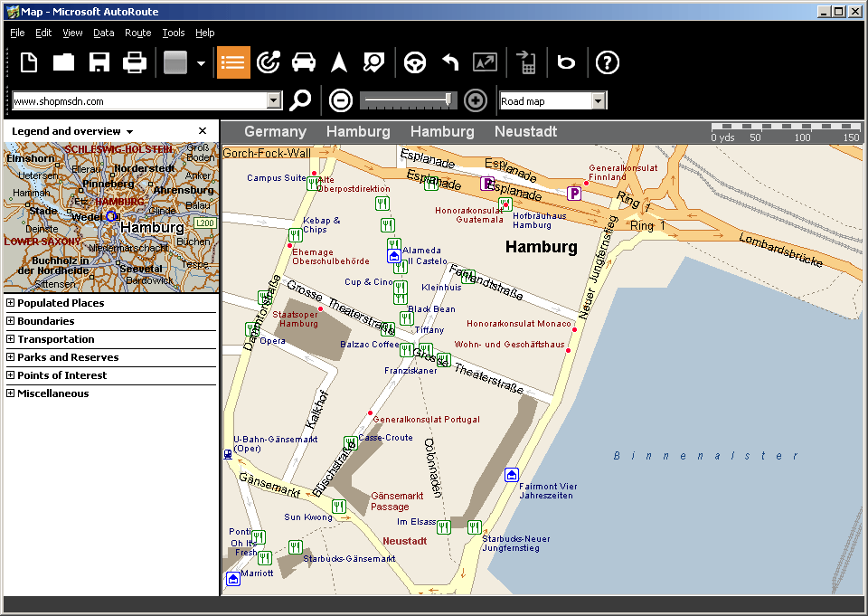Open the Road map style dropdown

click(599, 100)
